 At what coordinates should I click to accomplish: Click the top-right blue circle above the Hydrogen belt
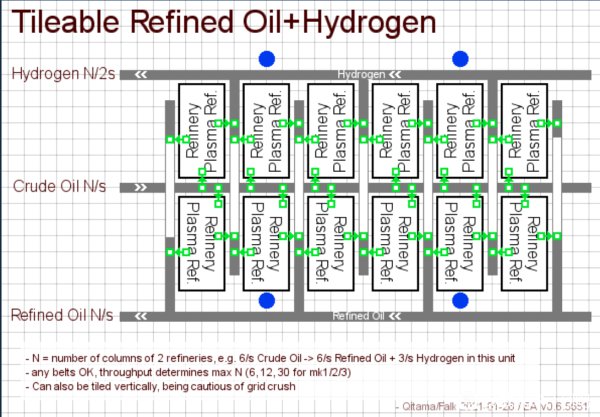(x=461, y=59)
